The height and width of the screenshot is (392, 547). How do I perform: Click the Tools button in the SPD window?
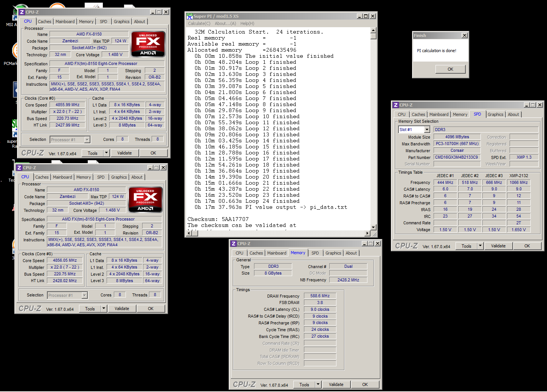tap(466, 246)
